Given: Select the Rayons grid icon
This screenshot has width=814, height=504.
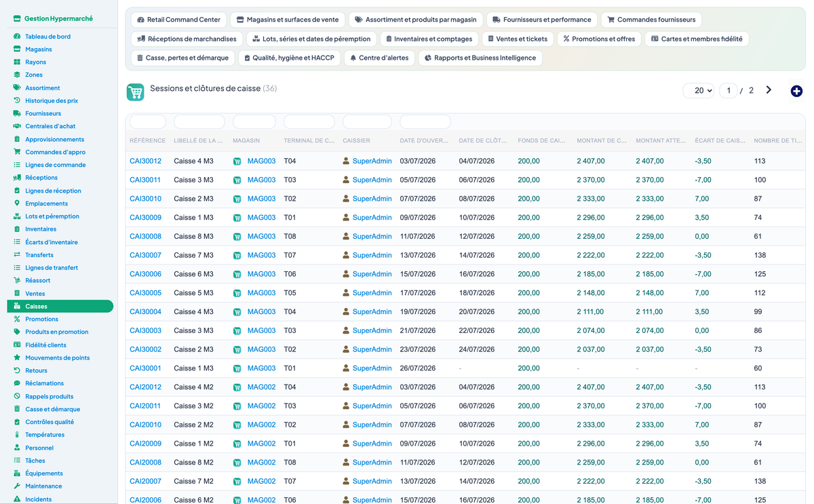Looking at the screenshot, I should click(x=17, y=62).
